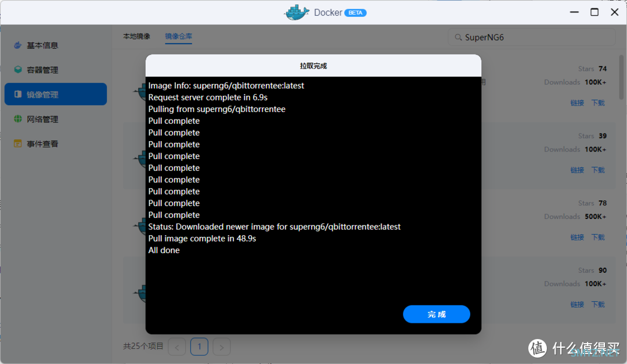Screen dimensions: 627x364
Task: Focus the SuperNG6 search field
Action: point(532,37)
